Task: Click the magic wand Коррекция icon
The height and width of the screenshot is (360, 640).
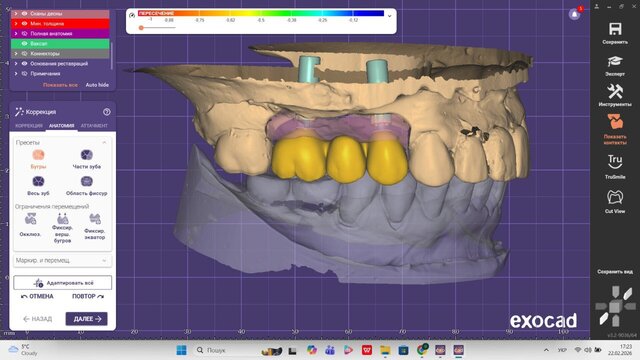Action: 19,112
